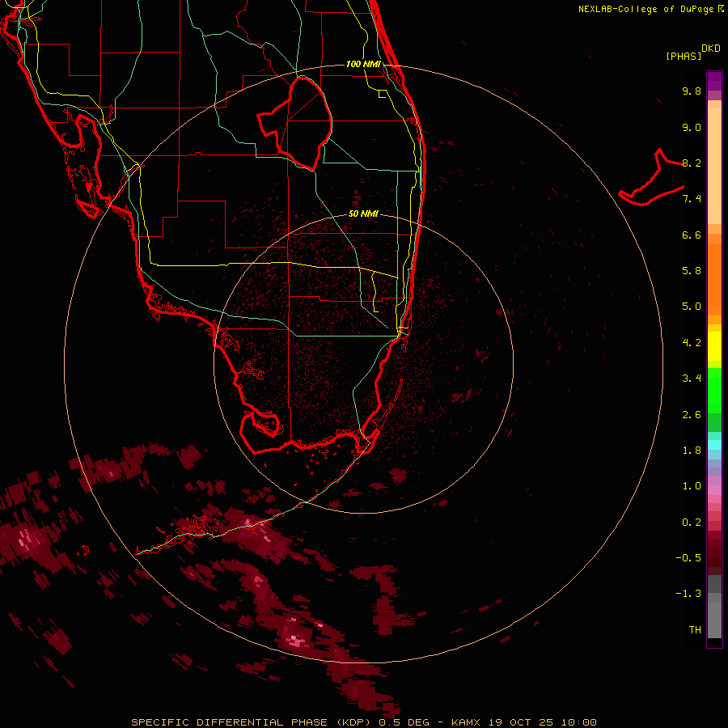Select the 6.6 scale value

point(692,235)
